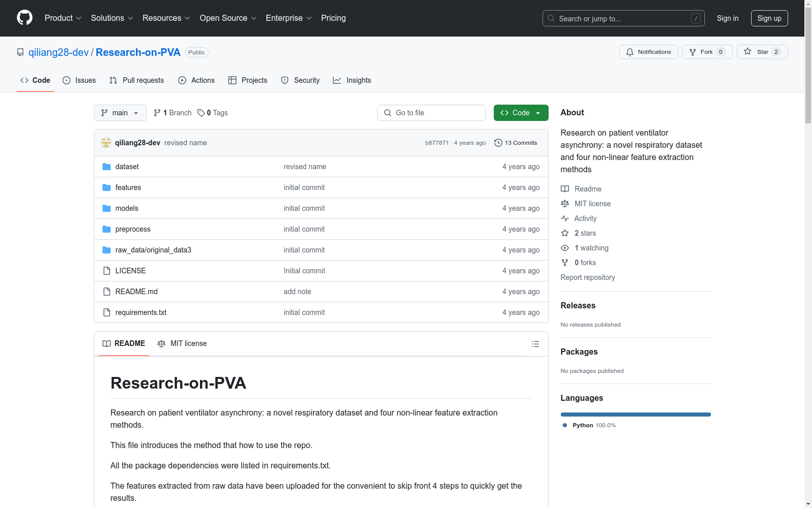Viewport: 812px width, 508px height.
Task: Click the requirements.txt file icon
Action: click(107, 312)
